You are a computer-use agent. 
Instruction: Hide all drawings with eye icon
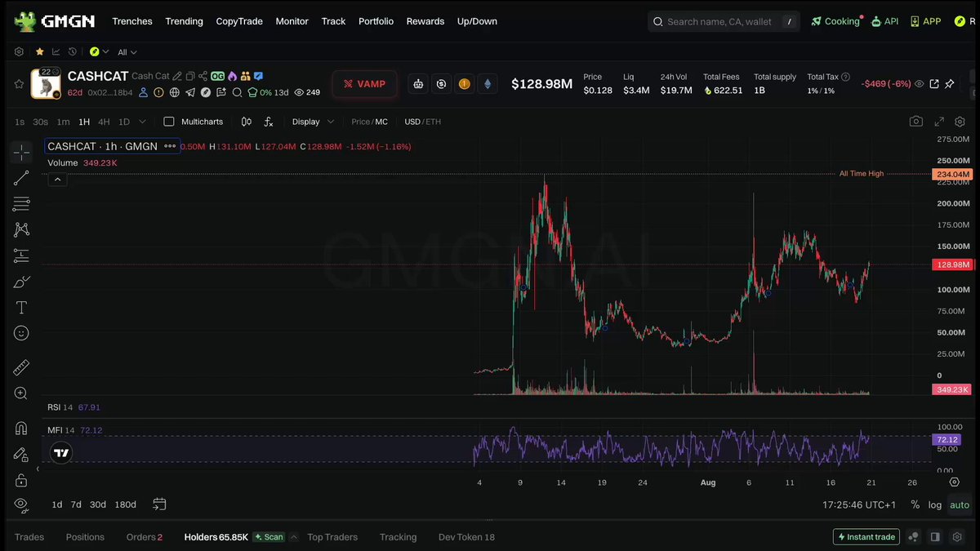[x=21, y=504]
